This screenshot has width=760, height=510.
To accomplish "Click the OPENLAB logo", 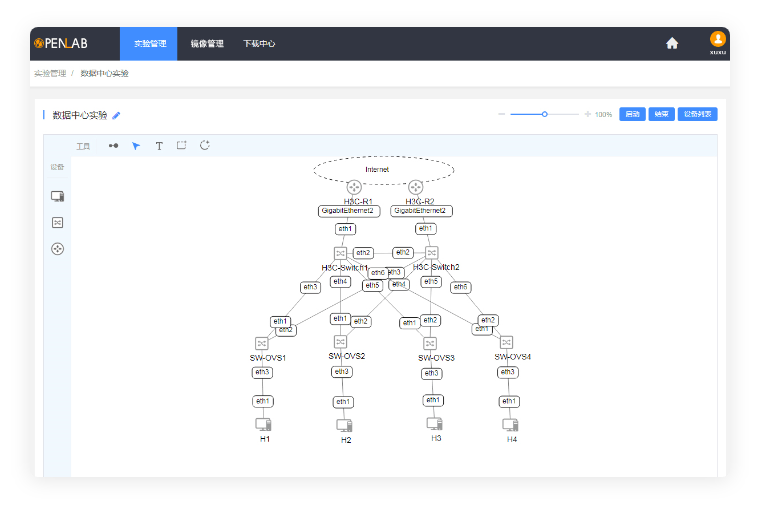I will (61, 44).
